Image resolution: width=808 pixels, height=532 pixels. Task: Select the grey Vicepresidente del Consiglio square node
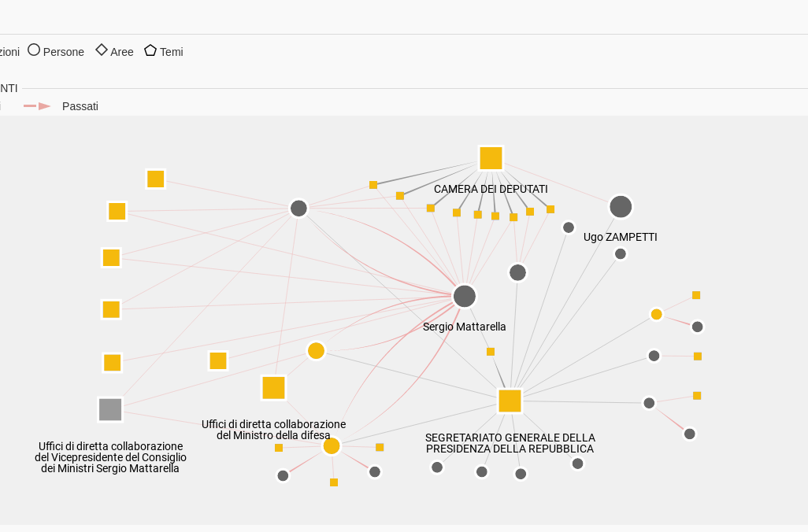pyautogui.click(x=110, y=409)
